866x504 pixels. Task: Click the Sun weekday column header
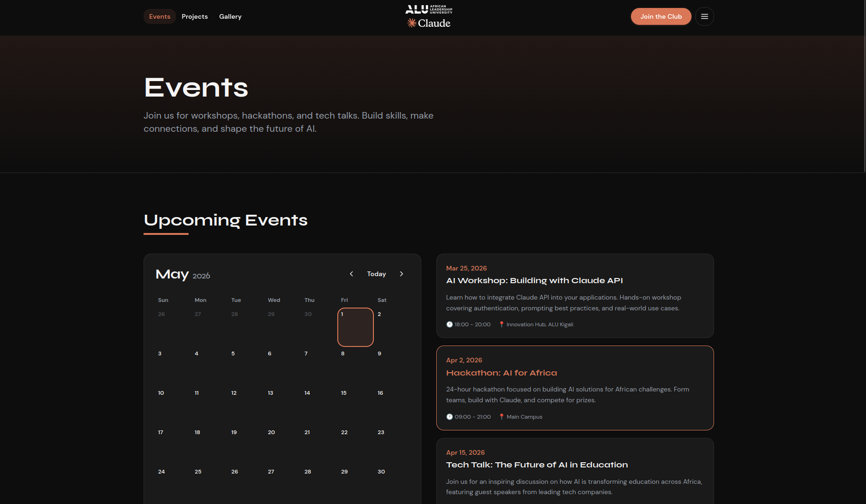tap(163, 300)
